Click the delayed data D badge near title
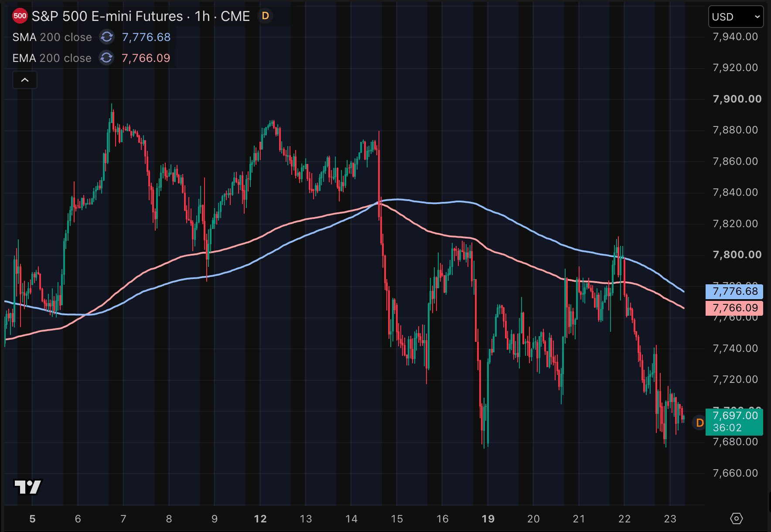Screen dimensions: 771x532 point(265,16)
